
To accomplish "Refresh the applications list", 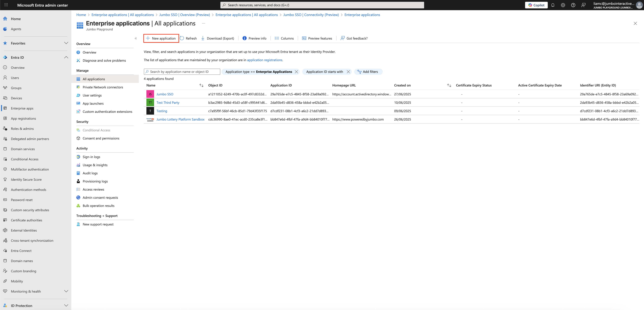I will 188,38.
